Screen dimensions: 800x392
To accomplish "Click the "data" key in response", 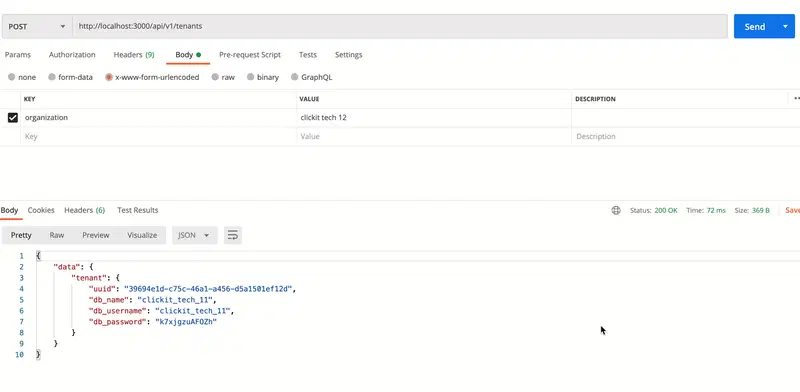I will [67, 267].
